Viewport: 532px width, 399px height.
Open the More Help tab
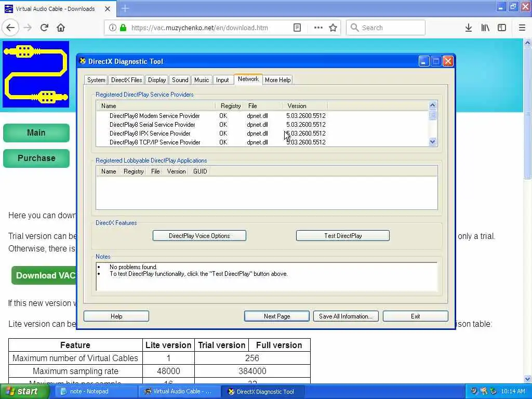pyautogui.click(x=277, y=80)
